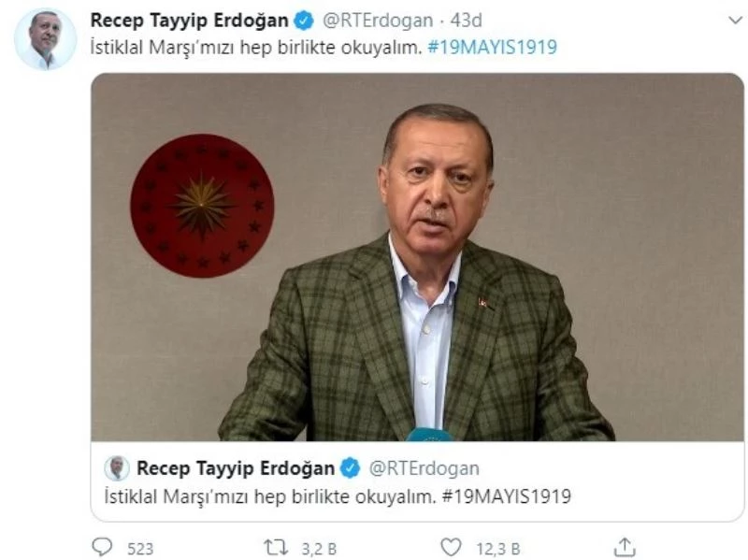Click the retweet arrows icon

[x=276, y=547]
